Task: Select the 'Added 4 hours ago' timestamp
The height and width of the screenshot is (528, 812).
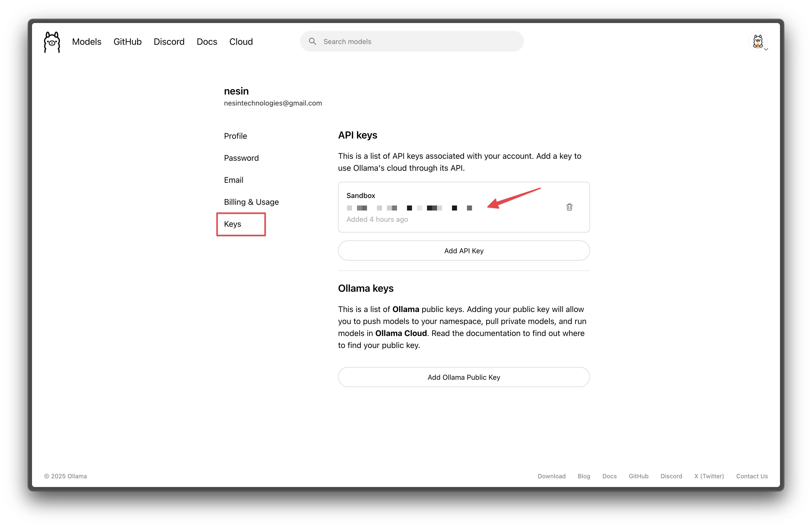Action: [x=377, y=219]
